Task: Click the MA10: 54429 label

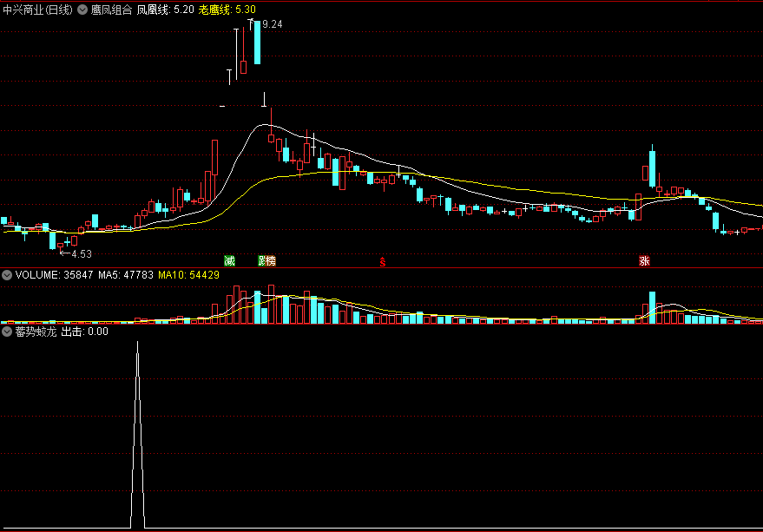Action: coord(189,275)
